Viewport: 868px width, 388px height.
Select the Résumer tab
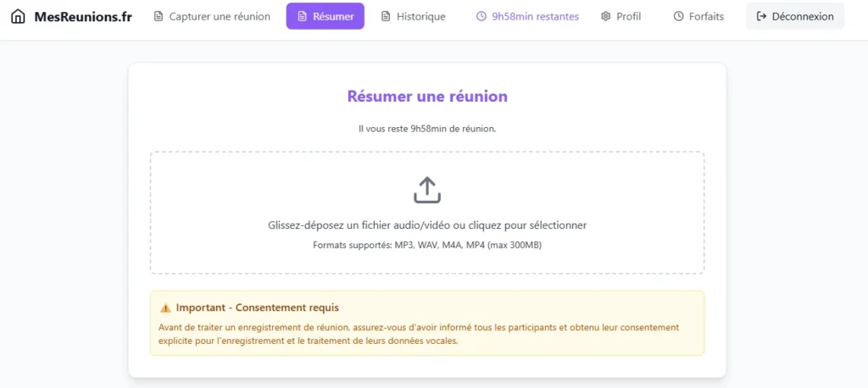pos(325,16)
